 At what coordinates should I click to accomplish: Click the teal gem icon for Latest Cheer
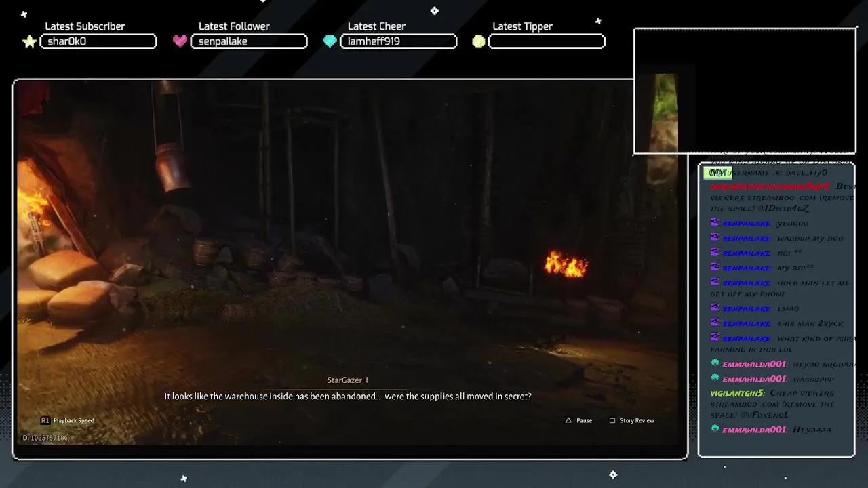tap(330, 41)
